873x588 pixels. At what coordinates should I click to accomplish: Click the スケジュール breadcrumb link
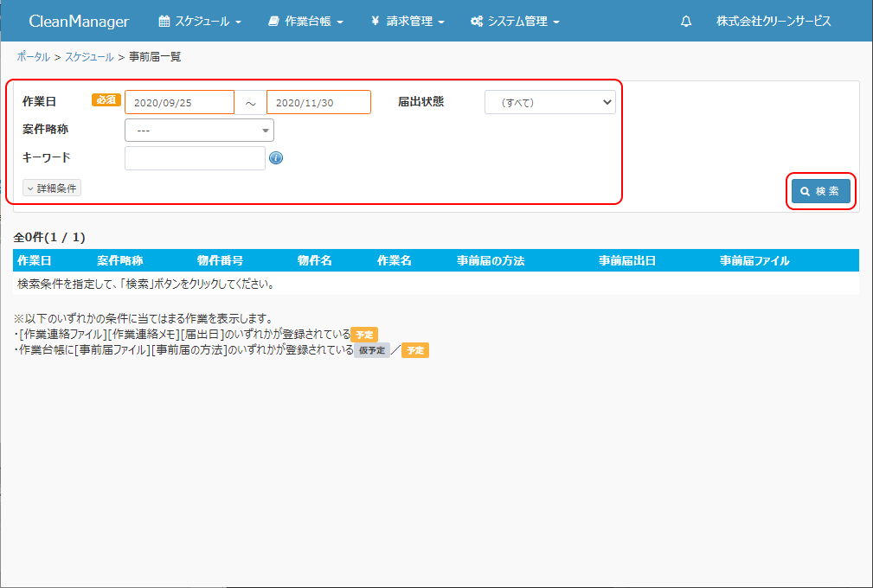[89, 57]
